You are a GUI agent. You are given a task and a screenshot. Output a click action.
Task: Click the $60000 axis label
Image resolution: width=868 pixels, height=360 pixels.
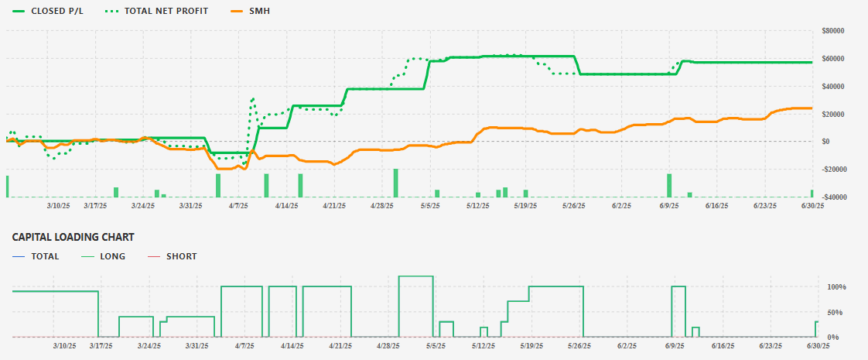pos(833,59)
